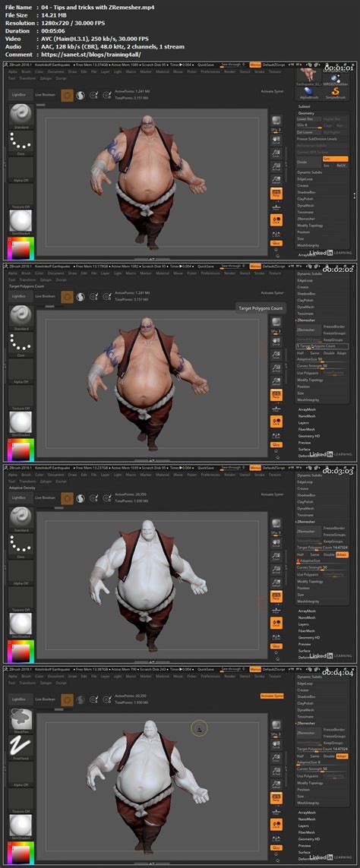Image resolution: width=360 pixels, height=868 pixels.
Task: In the 00:02:02 frame, click the Floor grid icon
Action: click(x=275, y=409)
